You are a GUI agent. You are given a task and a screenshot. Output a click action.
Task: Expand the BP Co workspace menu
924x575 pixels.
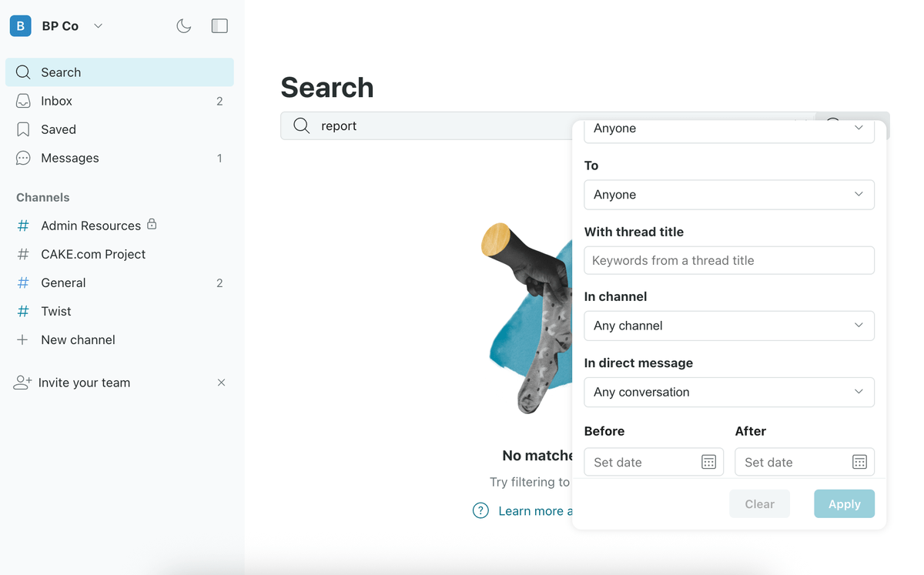(98, 26)
